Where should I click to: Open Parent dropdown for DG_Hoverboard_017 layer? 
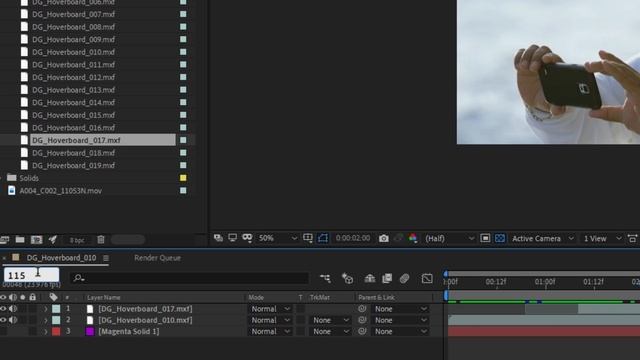tap(399, 309)
